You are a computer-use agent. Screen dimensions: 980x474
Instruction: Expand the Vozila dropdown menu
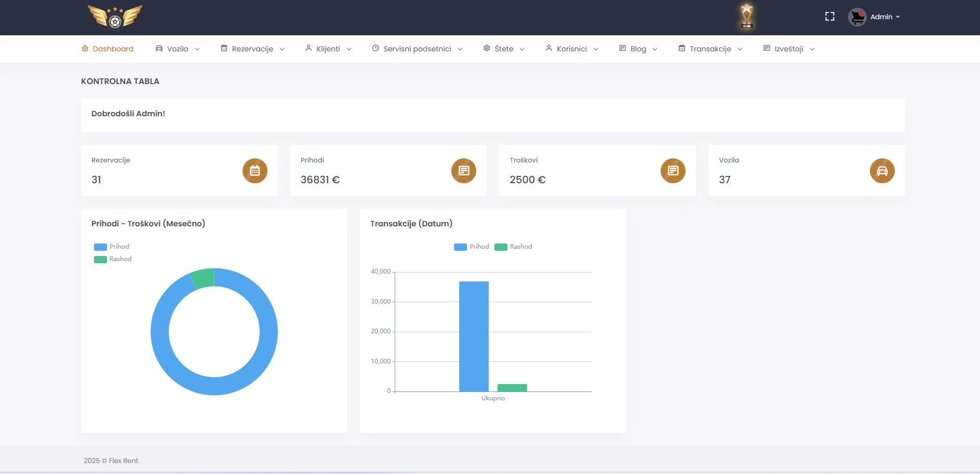pyautogui.click(x=178, y=49)
